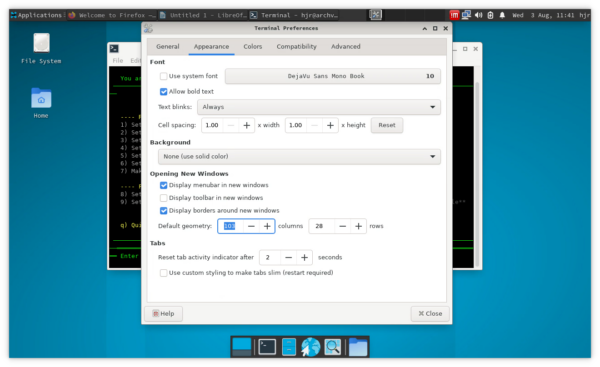This screenshot has height=367, width=600.
Task: Increase tab activity reset seconds with plus
Action: 304,258
